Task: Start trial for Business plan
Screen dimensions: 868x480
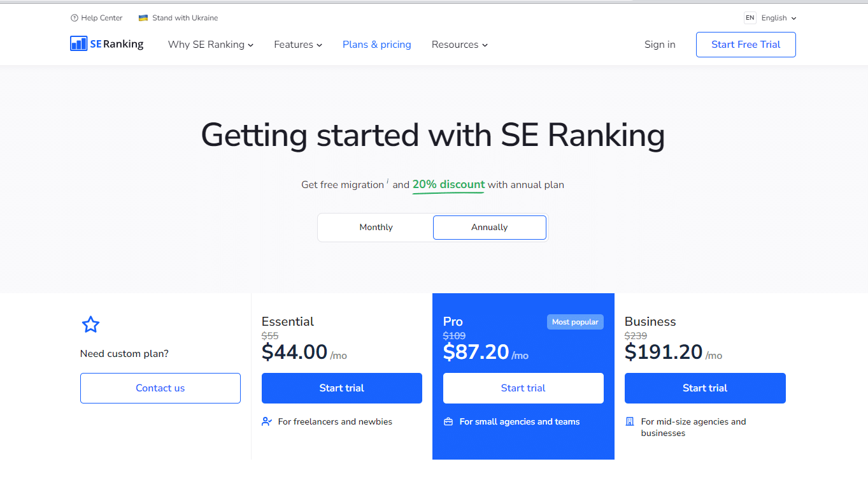Action: [x=705, y=388]
